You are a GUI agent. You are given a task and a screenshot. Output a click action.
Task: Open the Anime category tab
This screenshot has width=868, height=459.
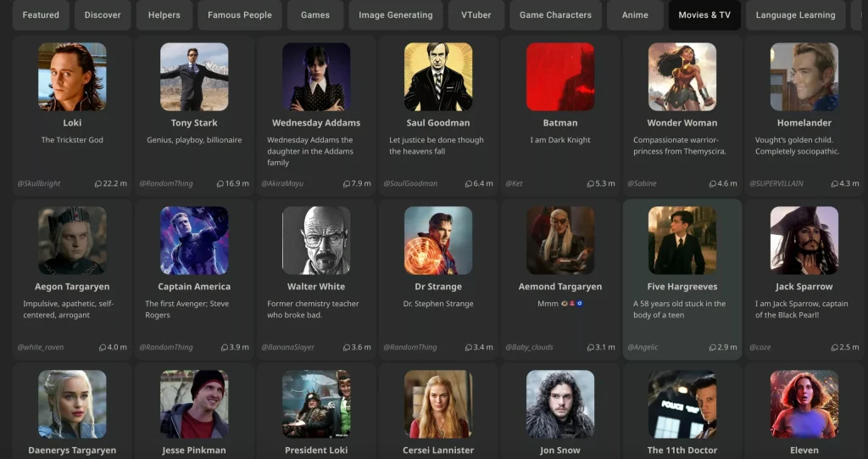tap(635, 15)
